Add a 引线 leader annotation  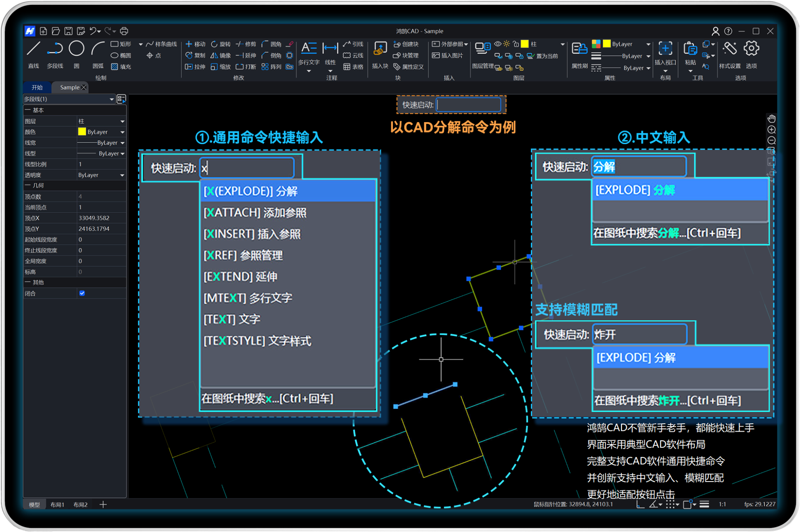[x=353, y=44]
